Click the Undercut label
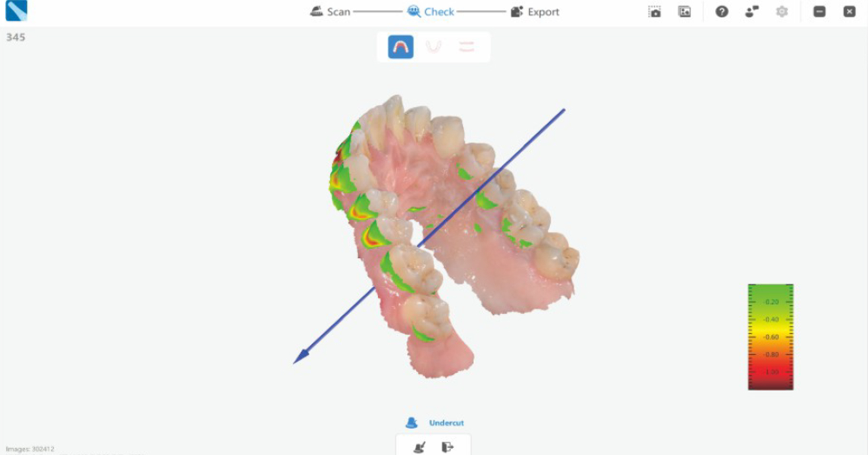The height and width of the screenshot is (455, 868). coord(446,423)
